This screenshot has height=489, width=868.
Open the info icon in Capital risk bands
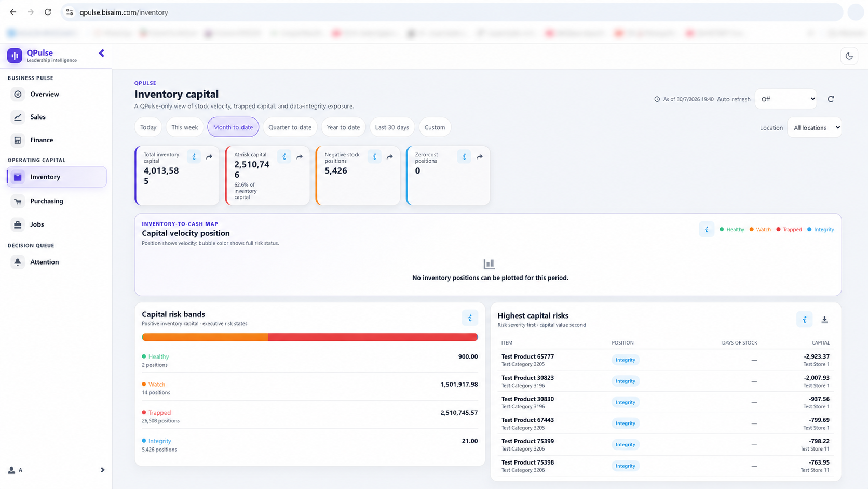(470, 318)
